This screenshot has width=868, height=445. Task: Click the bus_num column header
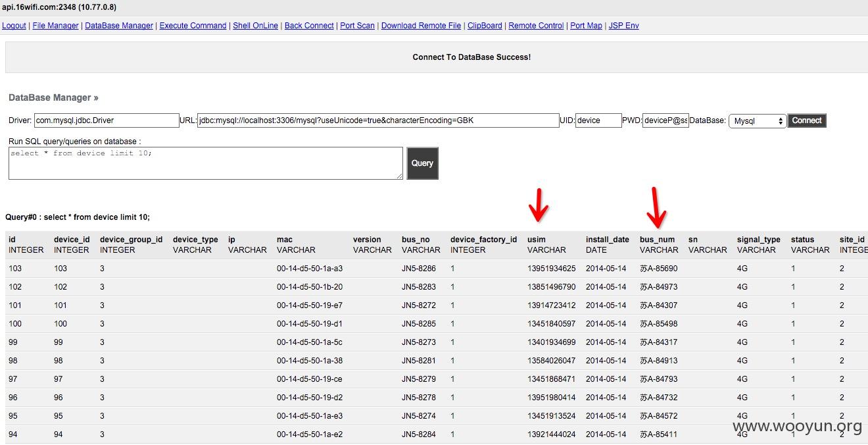(657, 240)
